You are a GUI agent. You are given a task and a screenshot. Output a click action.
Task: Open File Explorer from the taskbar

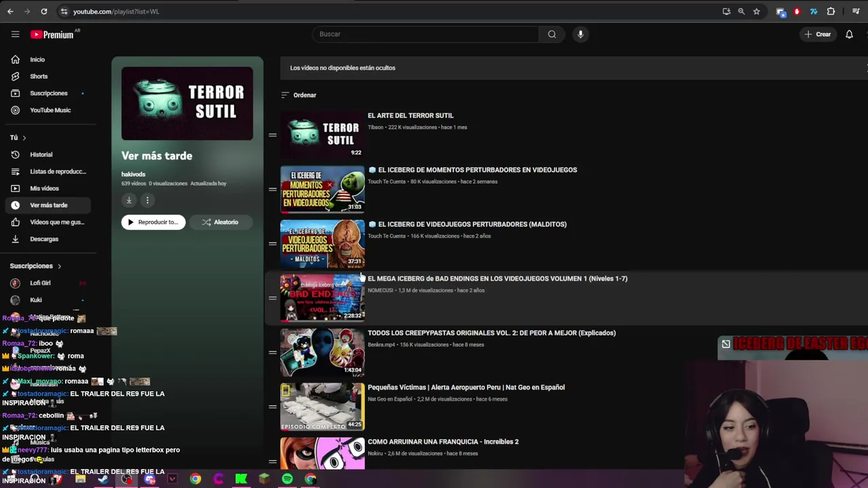(x=80, y=479)
